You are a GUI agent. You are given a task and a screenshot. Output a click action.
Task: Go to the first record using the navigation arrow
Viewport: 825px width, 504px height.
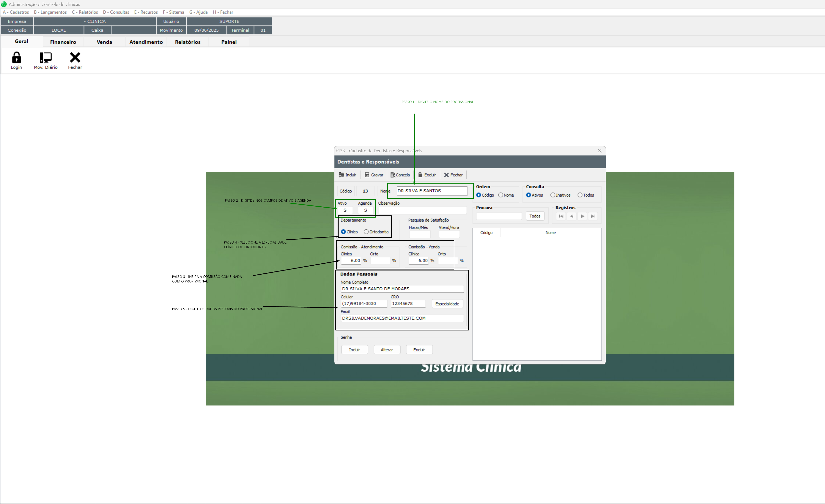click(561, 216)
